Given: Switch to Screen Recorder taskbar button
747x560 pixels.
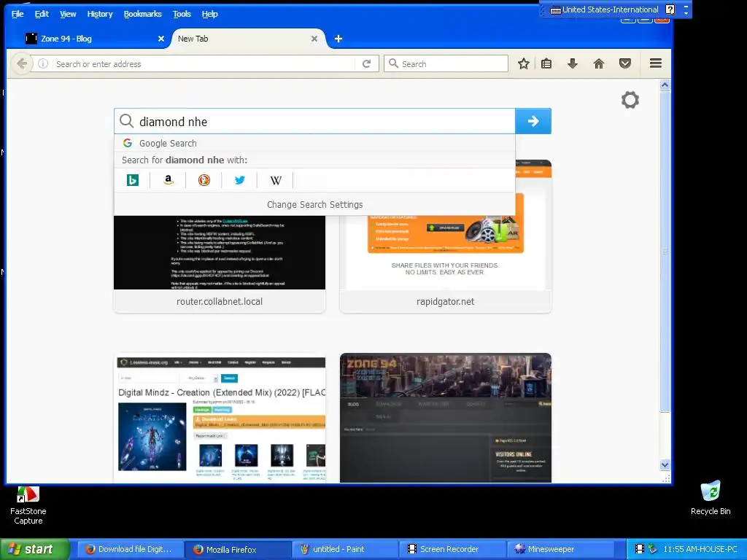Looking at the screenshot, I should tap(453, 549).
